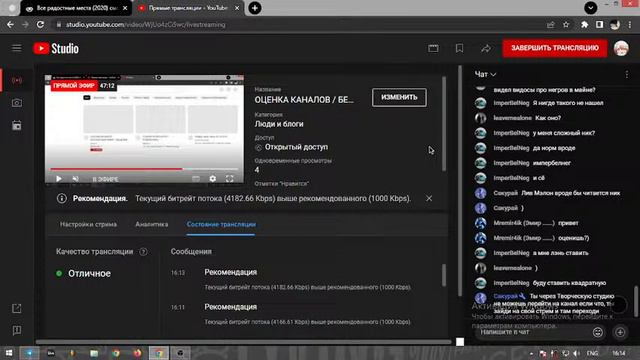Click ЗАВЕРШИТЬ ТРАНСЛЯЦИЮ button

(x=555, y=48)
